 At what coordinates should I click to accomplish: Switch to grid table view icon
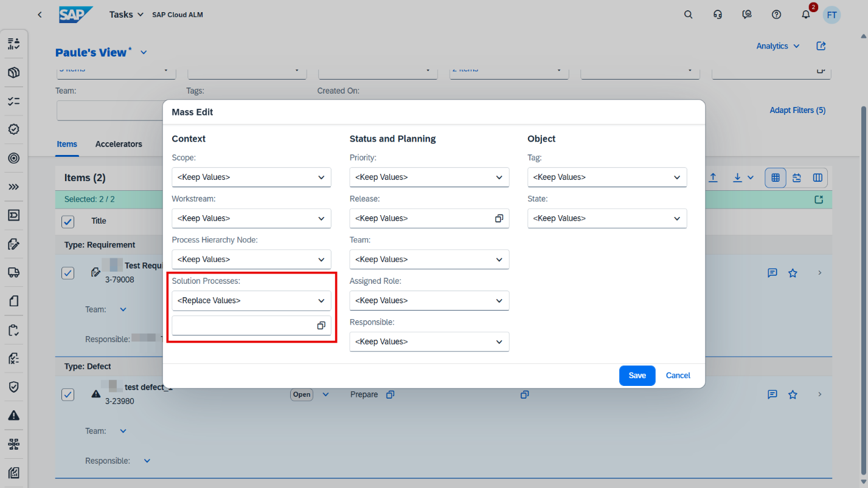tap(776, 177)
